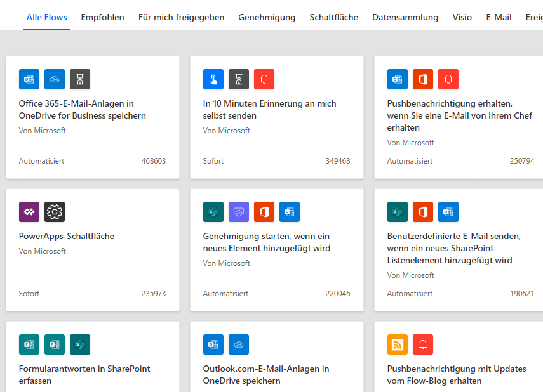
Task: Open the Visio templates tab
Action: point(462,17)
